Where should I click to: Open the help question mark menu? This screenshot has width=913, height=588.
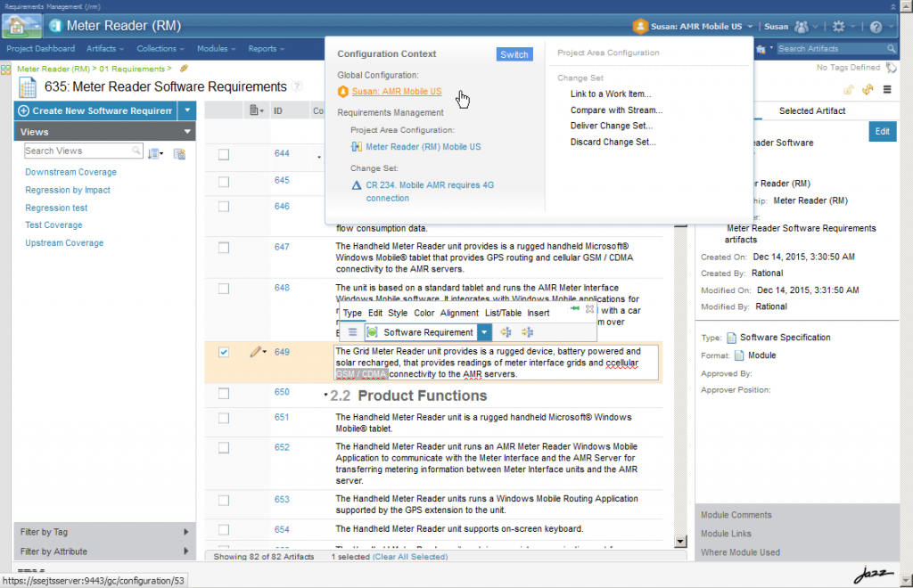pyautogui.click(x=876, y=27)
